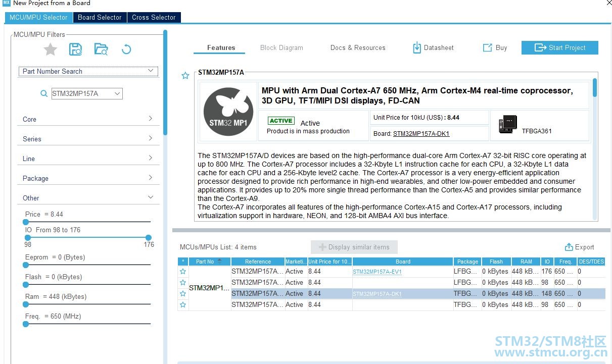This screenshot has width=612, height=364.
Task: Select the IO value 148 cell
Action: point(547,293)
